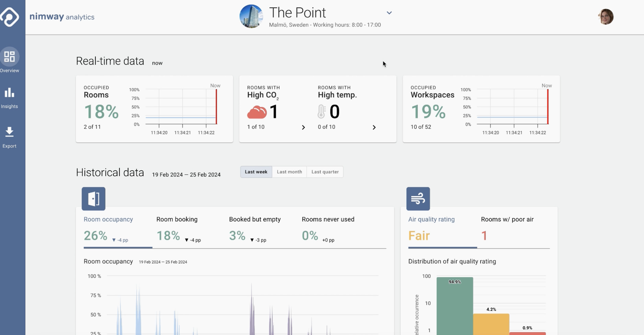Switch to the Last month tab

pyautogui.click(x=289, y=172)
